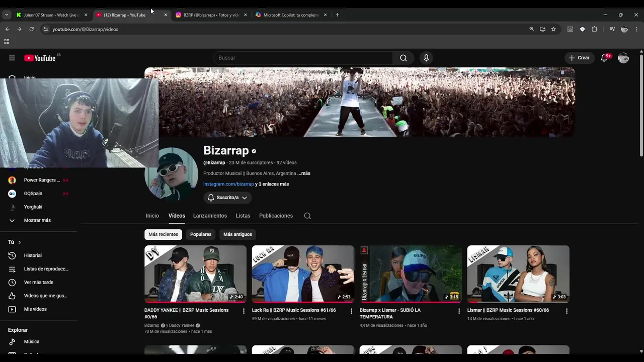Click the Daddy Yankee channel name
Screen dimensions: 644x362
pyautogui.click(x=182, y=325)
